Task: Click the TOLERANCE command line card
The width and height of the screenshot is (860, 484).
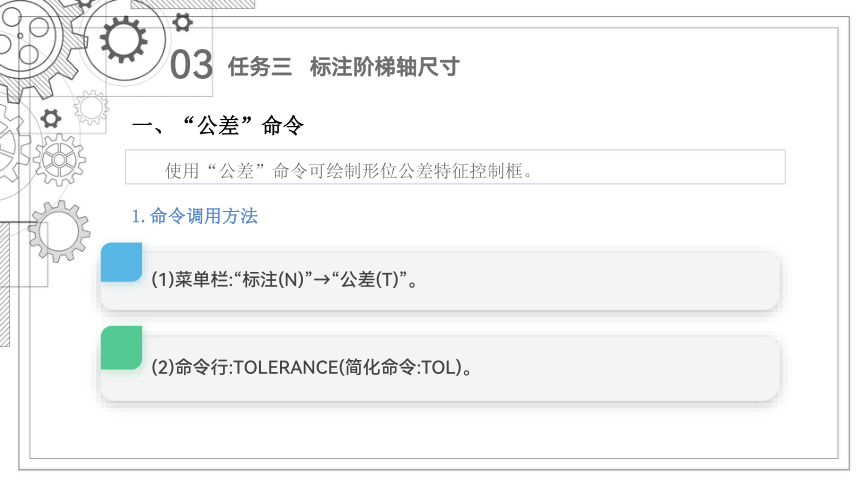Action: pos(440,368)
